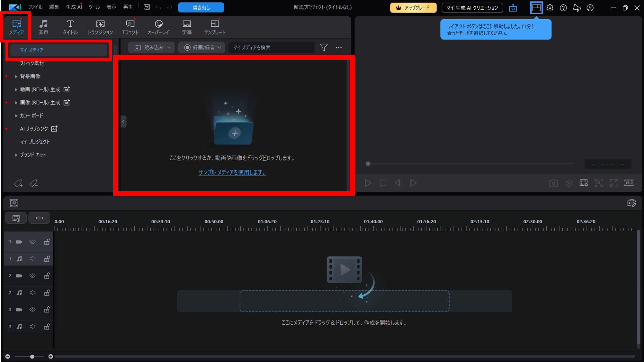Click the timeline zoom slider handle
This screenshot has height=362, width=644.
32,357
